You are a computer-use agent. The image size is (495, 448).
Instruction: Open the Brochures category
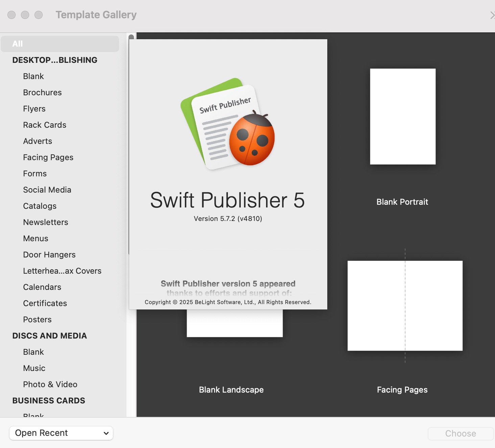point(42,93)
